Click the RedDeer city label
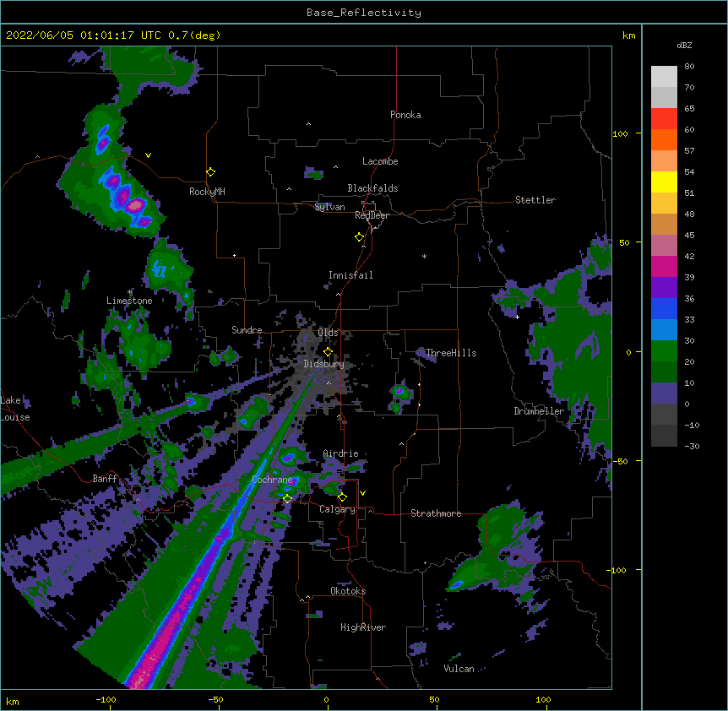Image resolution: width=728 pixels, height=711 pixels. [372, 215]
